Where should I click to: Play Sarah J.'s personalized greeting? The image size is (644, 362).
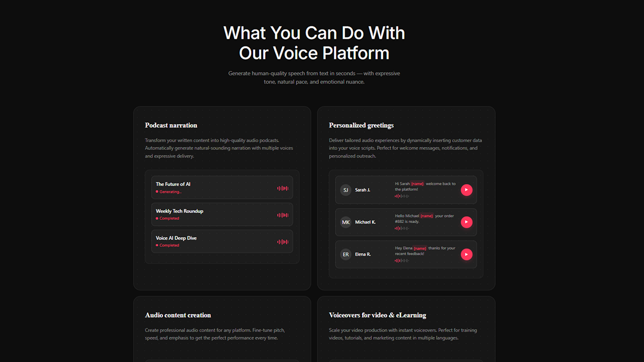[466, 190]
